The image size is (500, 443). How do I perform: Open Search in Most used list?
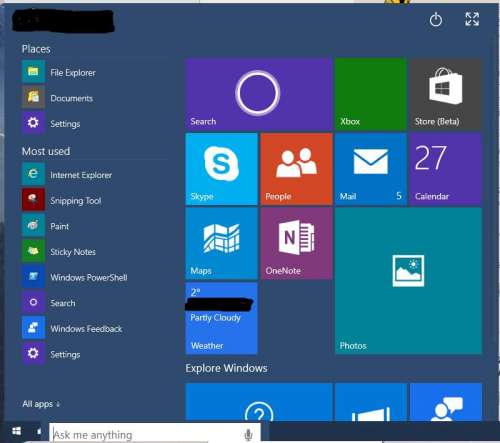[49, 302]
